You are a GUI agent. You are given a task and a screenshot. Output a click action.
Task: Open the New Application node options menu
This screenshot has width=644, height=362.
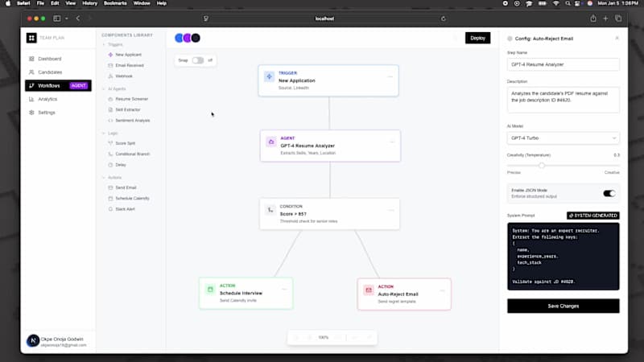[390, 76]
